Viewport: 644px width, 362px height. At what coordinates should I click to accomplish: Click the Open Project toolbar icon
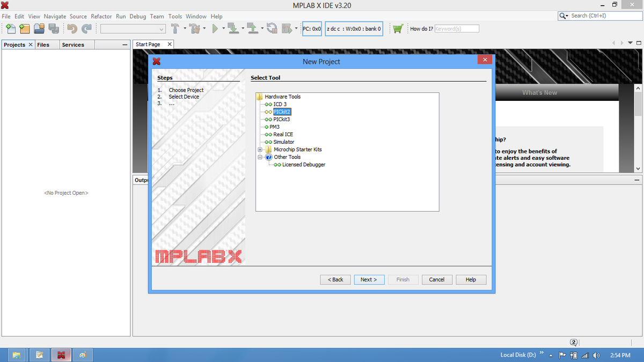(39, 28)
